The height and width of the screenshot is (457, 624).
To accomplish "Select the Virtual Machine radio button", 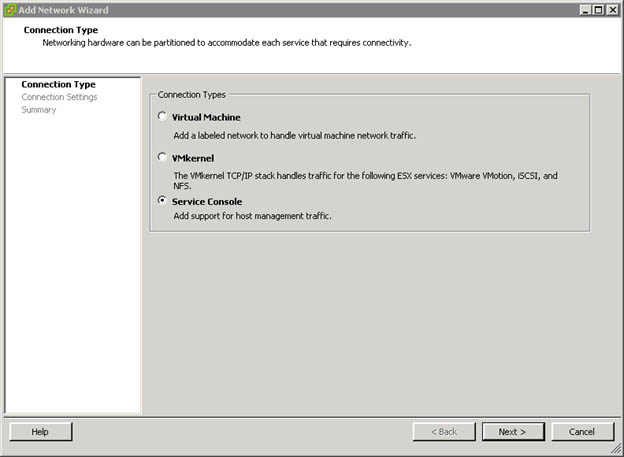I will click(x=163, y=117).
